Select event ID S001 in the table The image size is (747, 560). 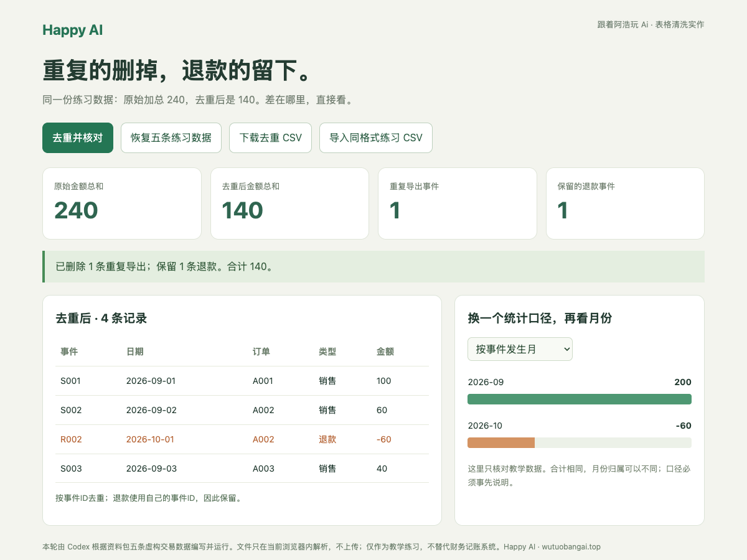point(71,381)
